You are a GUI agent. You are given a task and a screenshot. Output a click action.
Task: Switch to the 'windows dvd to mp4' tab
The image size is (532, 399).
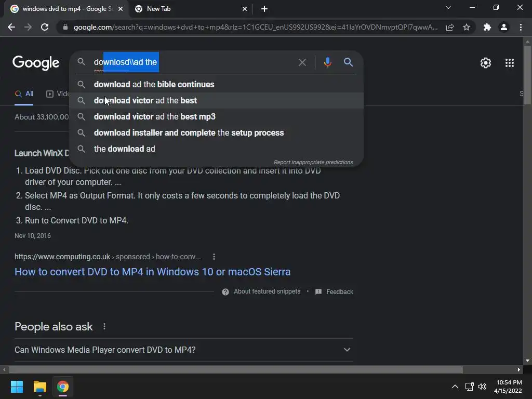[66, 9]
